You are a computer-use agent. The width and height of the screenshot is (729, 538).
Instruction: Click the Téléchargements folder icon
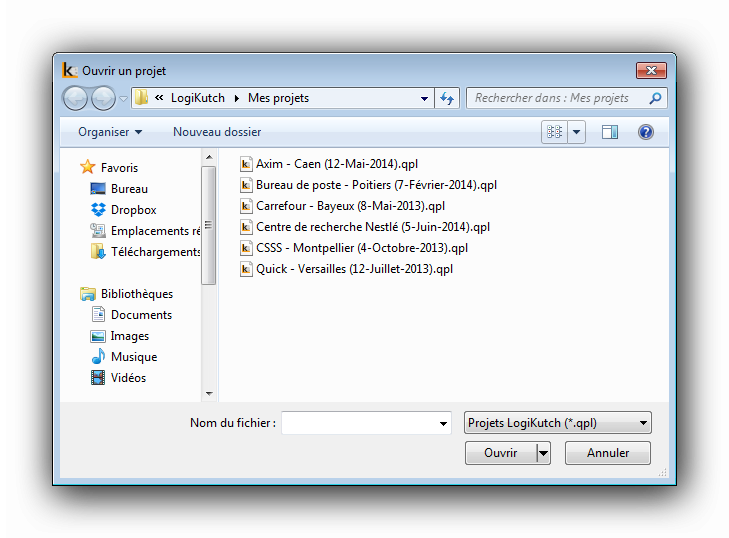coord(98,252)
